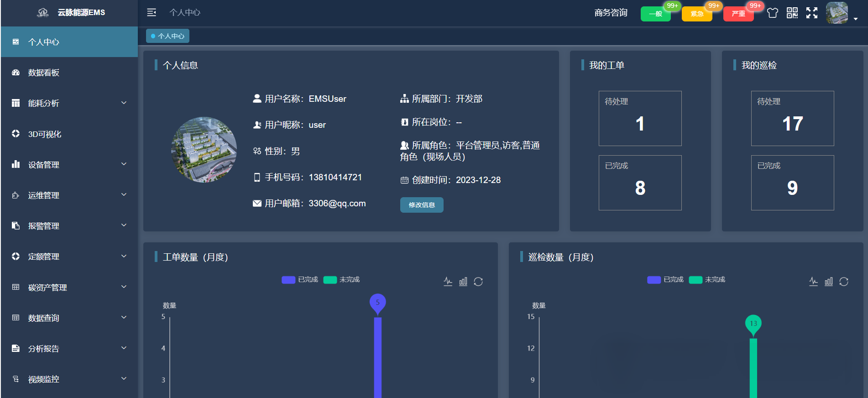Screen dimensions: 868x398
Task: Switch work order chart to line view
Action: tap(448, 282)
